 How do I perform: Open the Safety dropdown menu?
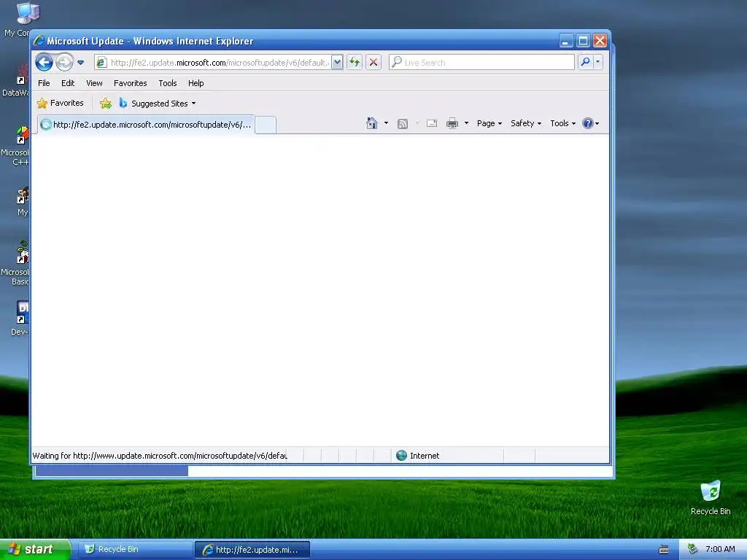(x=526, y=123)
